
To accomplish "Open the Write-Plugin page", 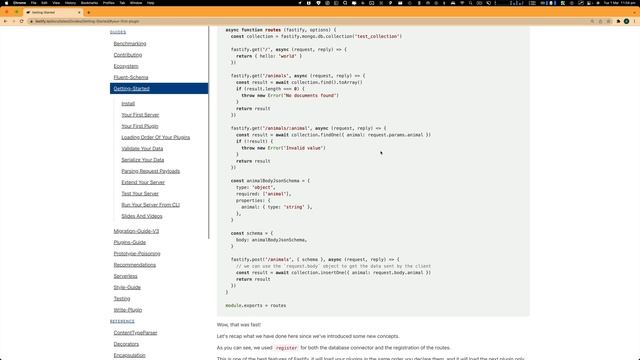I will click(x=128, y=310).
